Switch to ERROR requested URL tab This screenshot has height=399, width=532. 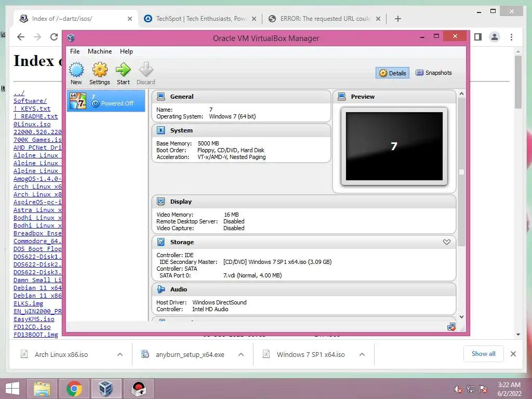324,19
